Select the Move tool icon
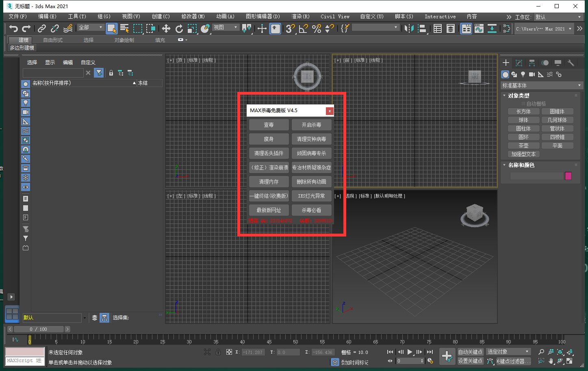 coord(166,28)
